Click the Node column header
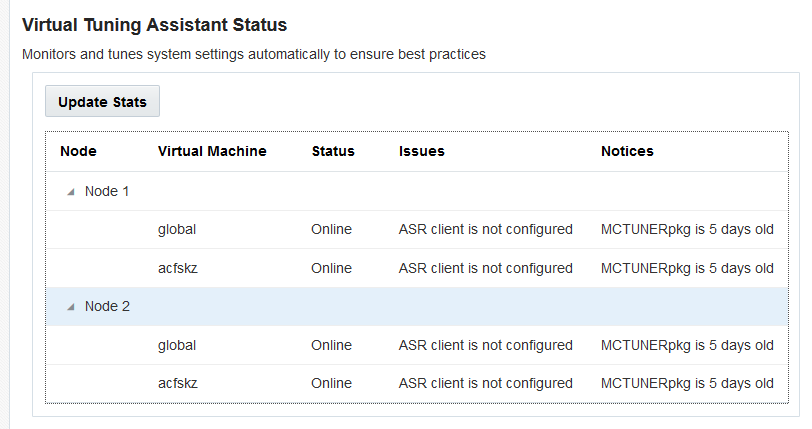This screenshot has height=429, width=812. click(x=78, y=151)
